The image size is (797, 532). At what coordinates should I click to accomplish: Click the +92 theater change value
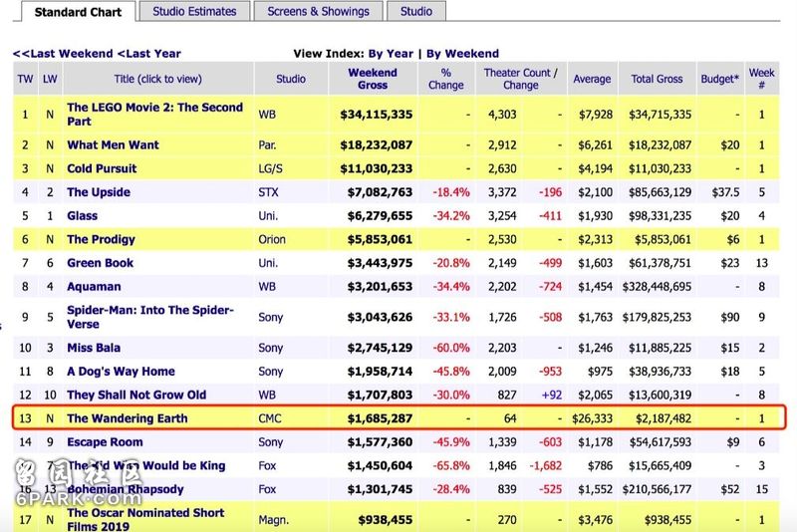tap(552, 395)
